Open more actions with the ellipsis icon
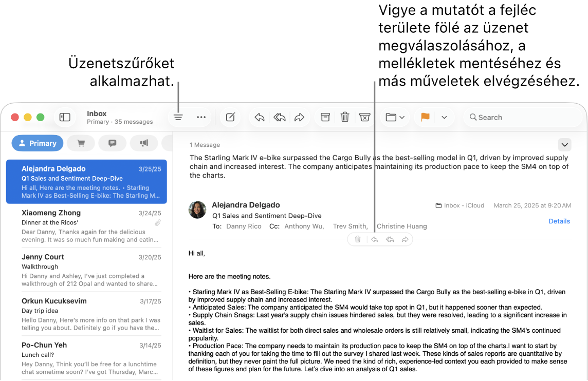 tap(201, 117)
